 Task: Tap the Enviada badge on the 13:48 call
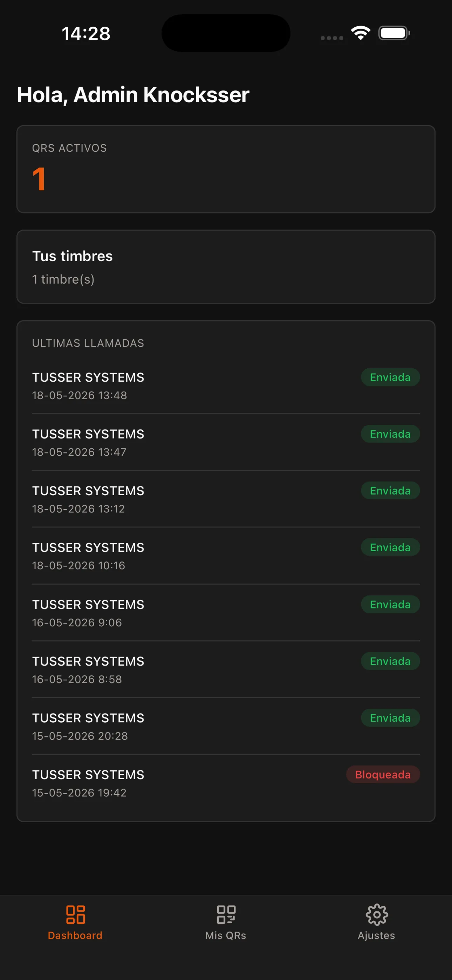pyautogui.click(x=390, y=377)
